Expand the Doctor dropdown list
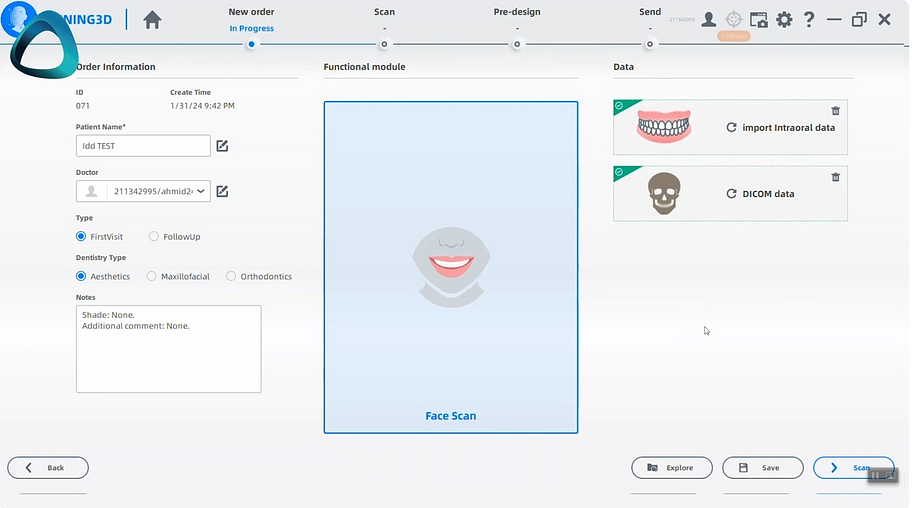 coord(203,191)
